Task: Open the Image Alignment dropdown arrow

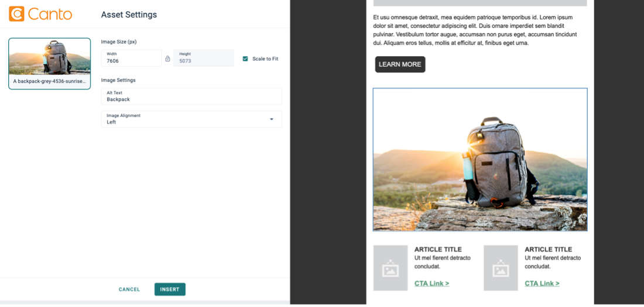Action: coord(272,119)
